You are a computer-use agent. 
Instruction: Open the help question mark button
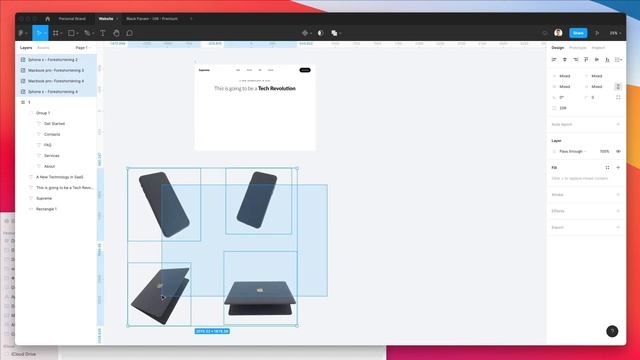[x=612, y=331]
